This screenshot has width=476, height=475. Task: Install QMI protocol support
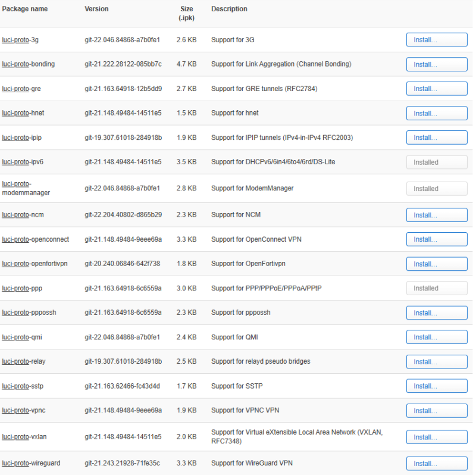[436, 337]
